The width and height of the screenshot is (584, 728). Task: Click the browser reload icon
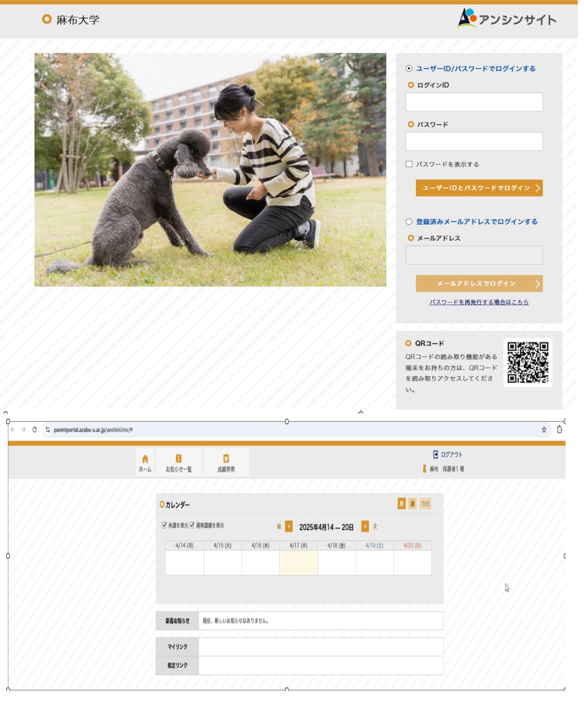[35, 430]
